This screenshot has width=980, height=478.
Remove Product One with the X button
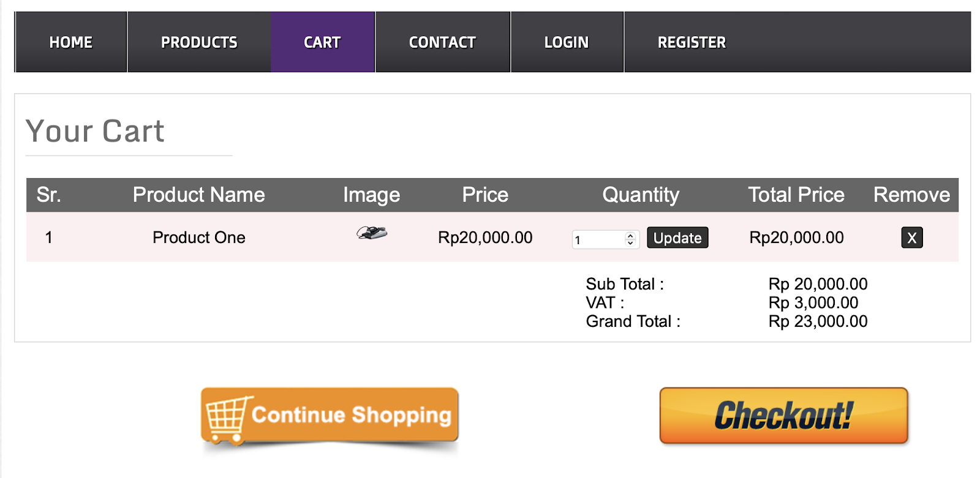click(911, 237)
